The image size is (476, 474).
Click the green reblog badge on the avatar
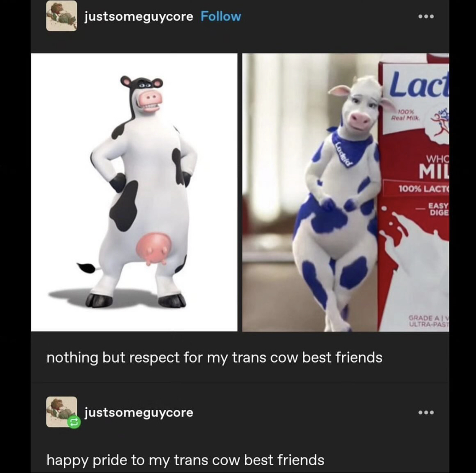[74, 423]
